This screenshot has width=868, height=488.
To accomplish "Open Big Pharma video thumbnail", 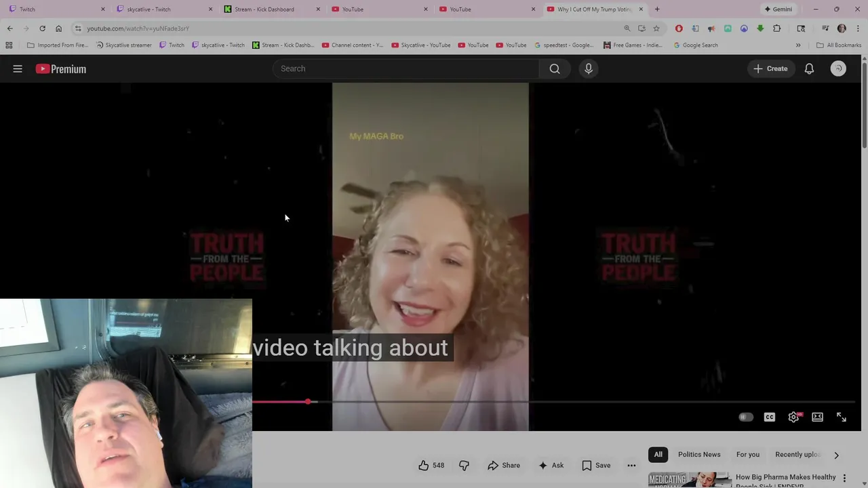I will [690, 480].
